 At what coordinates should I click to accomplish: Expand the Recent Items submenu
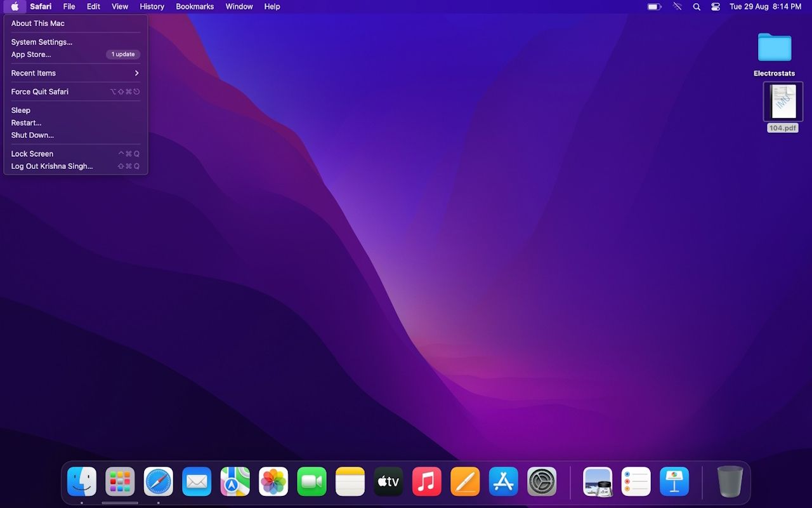[75, 73]
